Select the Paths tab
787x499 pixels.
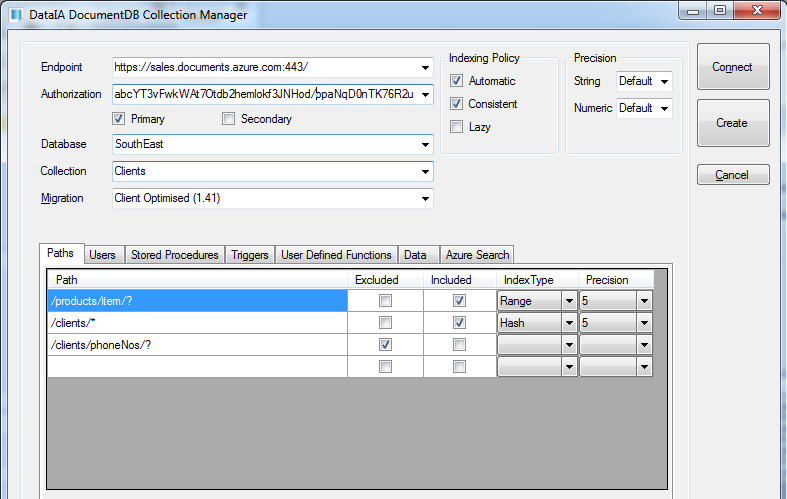pyautogui.click(x=61, y=253)
